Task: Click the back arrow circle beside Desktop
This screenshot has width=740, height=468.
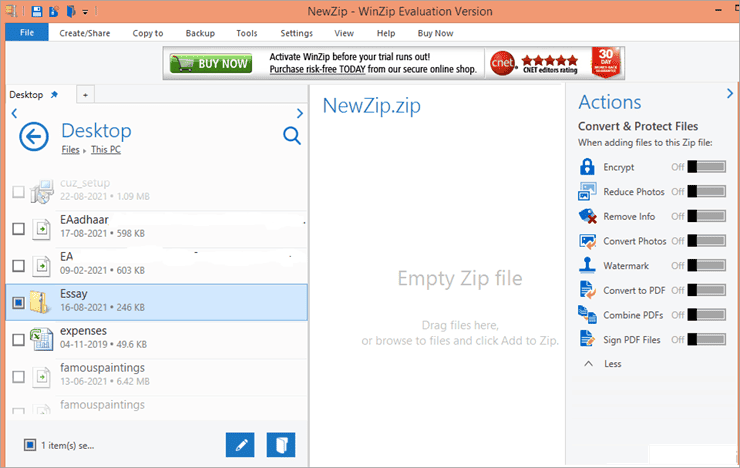Action: [x=34, y=137]
